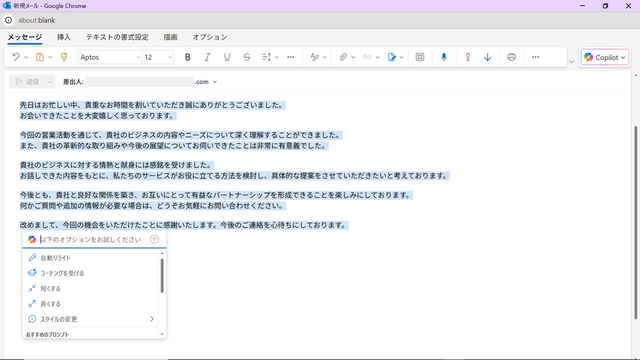Open the rightmost More options ellipsis
Image resolution: width=640 pixels, height=360 pixels.
point(536,57)
